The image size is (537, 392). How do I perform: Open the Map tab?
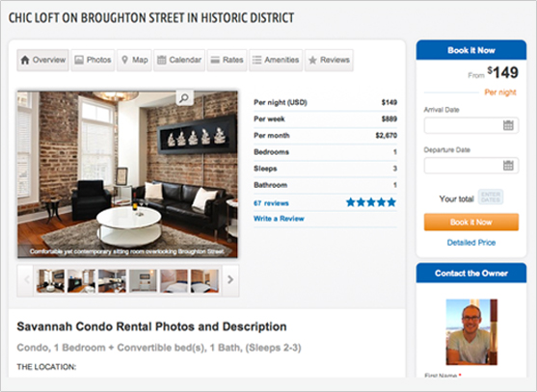click(134, 61)
